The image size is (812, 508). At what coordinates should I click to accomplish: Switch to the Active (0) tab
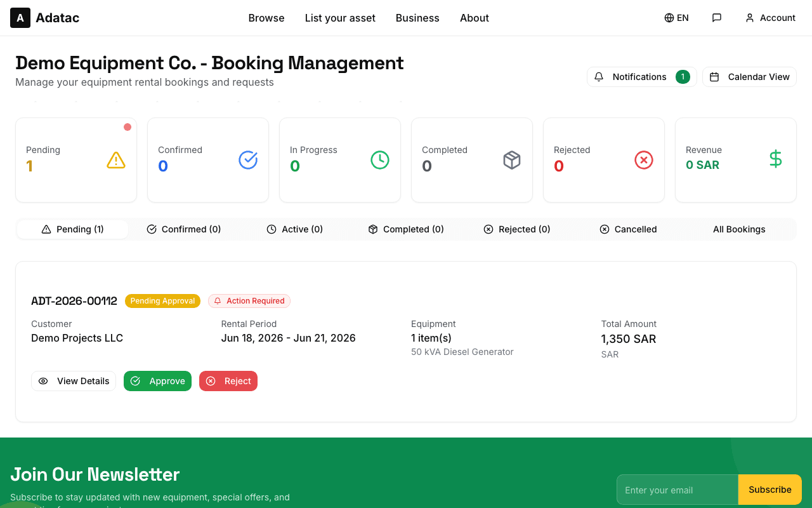pyautogui.click(x=295, y=229)
